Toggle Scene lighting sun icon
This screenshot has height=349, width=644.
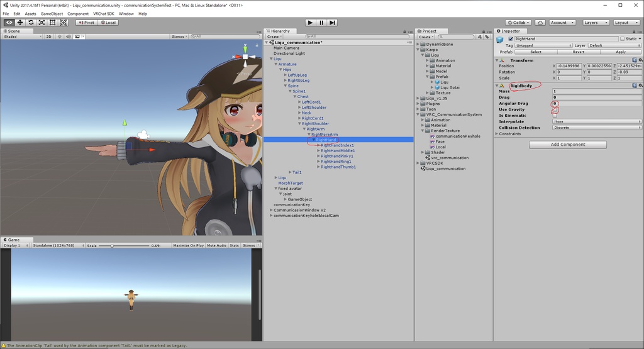point(60,36)
